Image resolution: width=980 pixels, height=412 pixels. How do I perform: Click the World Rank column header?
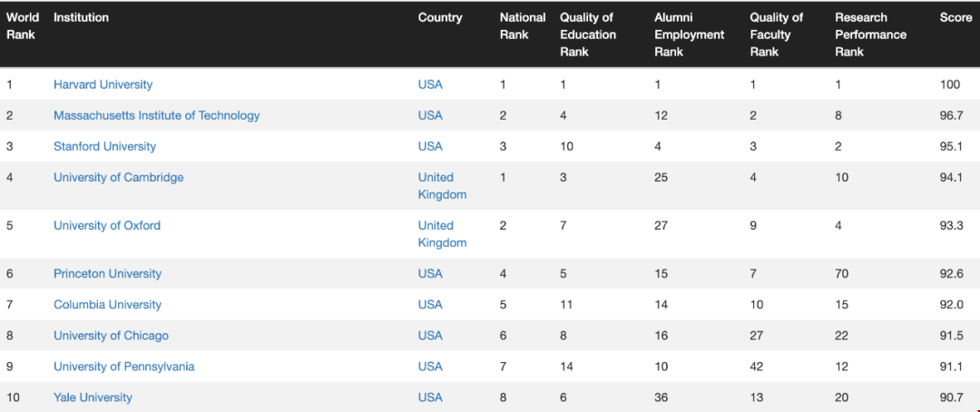(23, 25)
